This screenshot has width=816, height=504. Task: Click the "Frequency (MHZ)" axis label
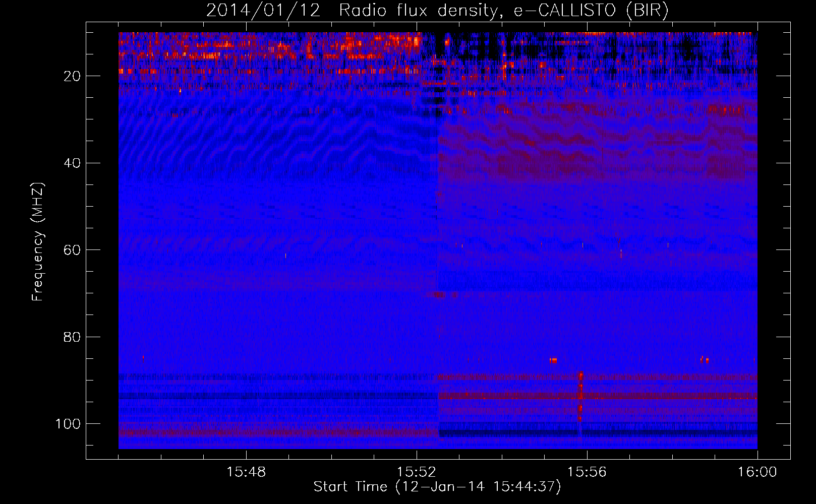[x=38, y=241]
